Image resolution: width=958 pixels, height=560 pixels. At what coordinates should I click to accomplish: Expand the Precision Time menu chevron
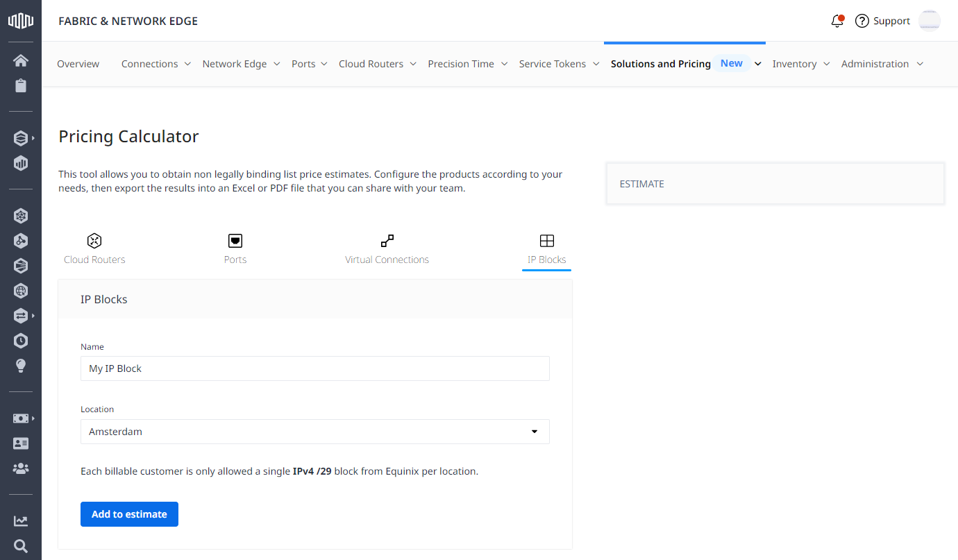(504, 64)
